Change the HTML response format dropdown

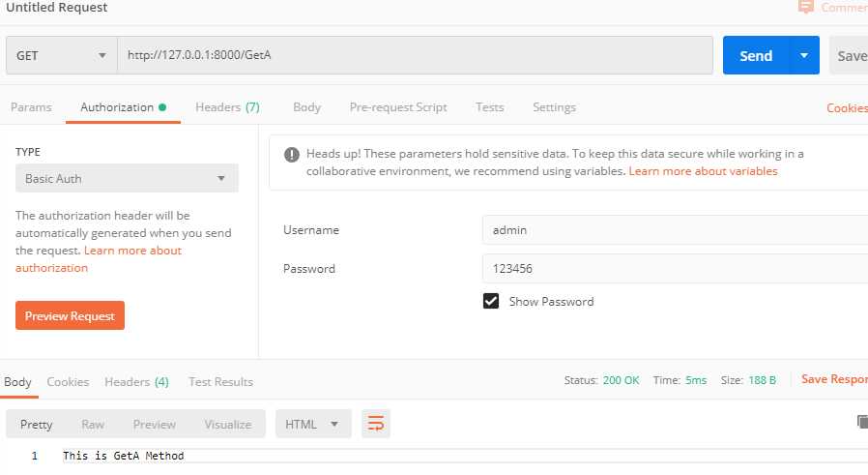click(x=312, y=424)
